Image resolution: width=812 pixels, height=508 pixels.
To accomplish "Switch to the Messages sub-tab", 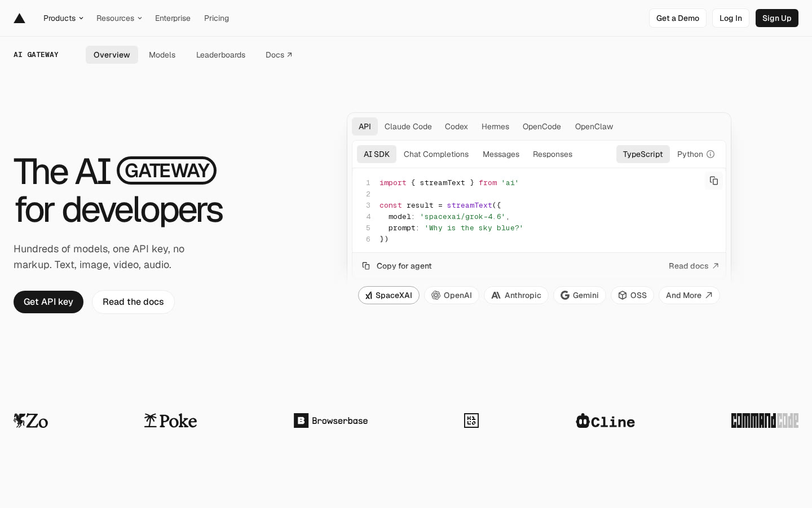I will coord(501,154).
